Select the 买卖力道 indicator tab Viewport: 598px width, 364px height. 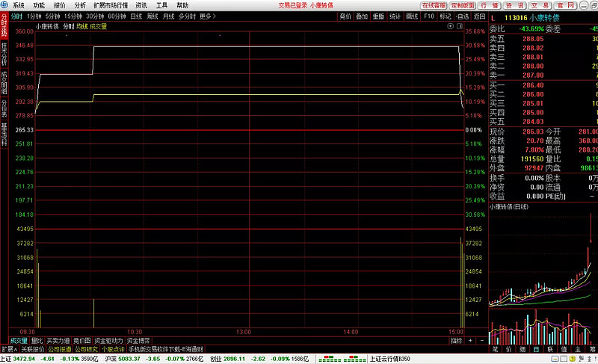click(58, 341)
